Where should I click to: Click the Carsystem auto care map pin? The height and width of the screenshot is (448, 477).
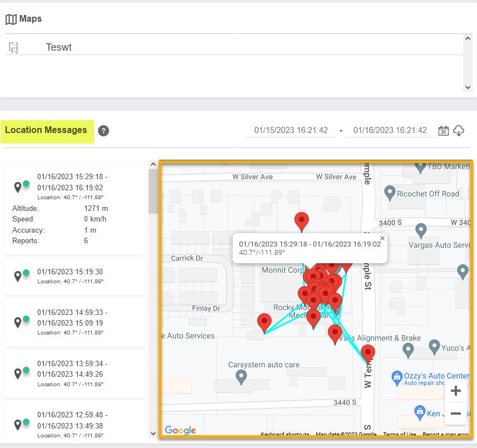tap(241, 377)
